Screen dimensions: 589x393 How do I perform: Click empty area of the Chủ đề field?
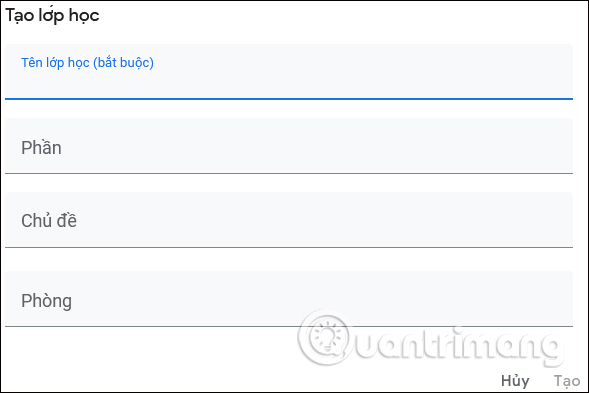[x=325, y=220]
